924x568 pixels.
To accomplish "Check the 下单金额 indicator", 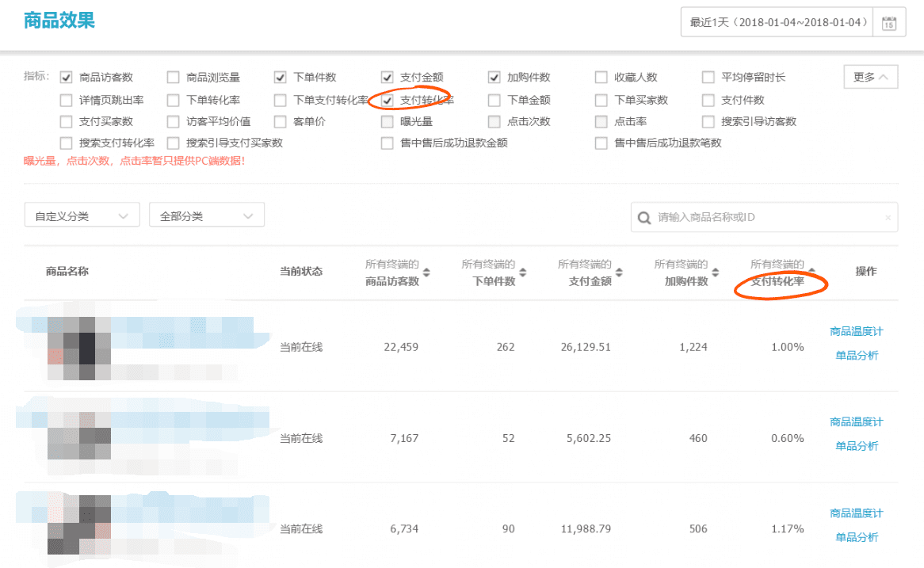I will click(x=494, y=100).
